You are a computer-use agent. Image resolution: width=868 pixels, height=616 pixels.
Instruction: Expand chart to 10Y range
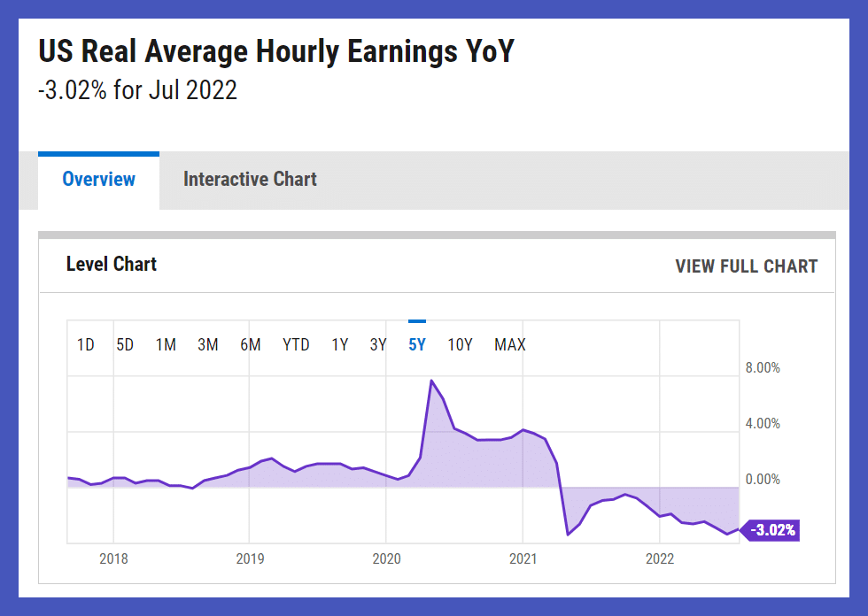460,345
